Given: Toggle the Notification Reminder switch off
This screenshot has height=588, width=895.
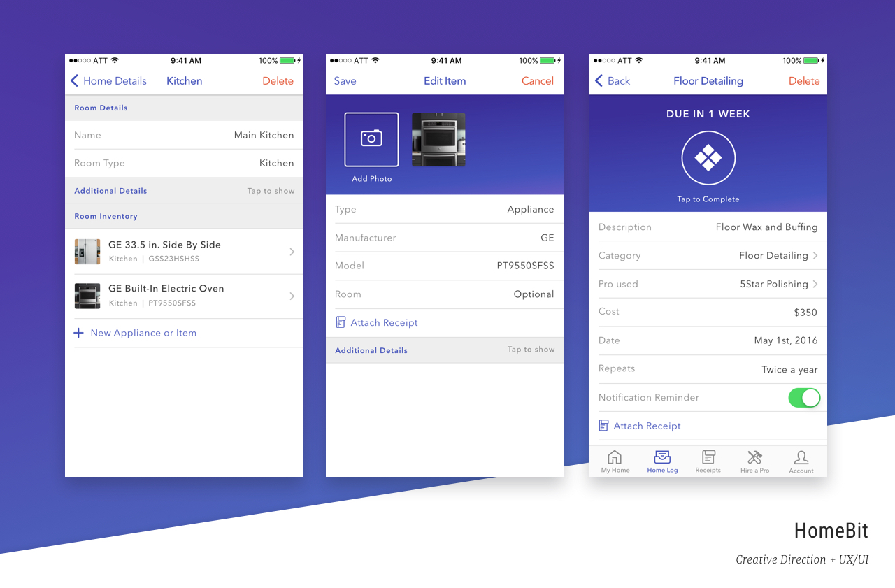Looking at the screenshot, I should click(x=803, y=398).
